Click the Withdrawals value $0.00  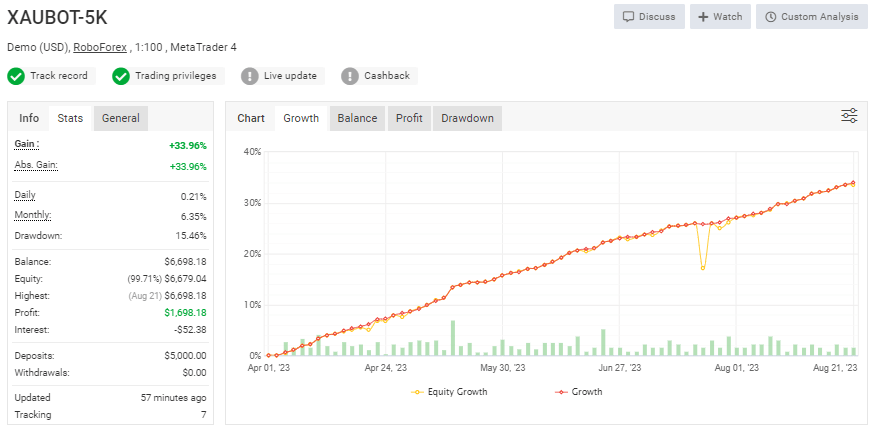pos(194,372)
